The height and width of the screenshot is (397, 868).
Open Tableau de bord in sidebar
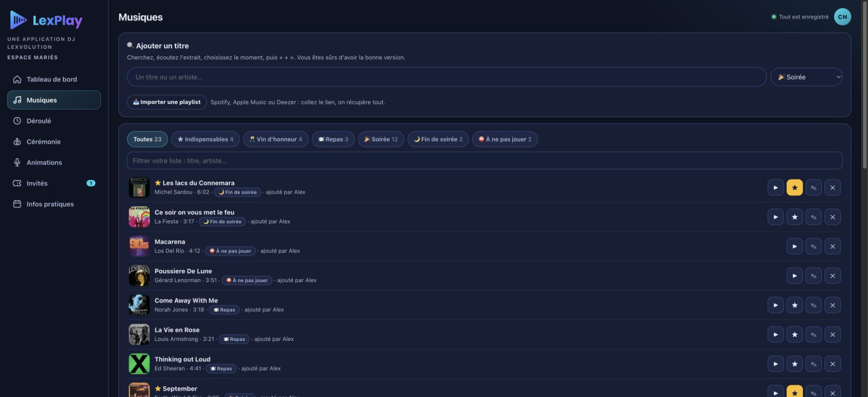[x=54, y=79]
